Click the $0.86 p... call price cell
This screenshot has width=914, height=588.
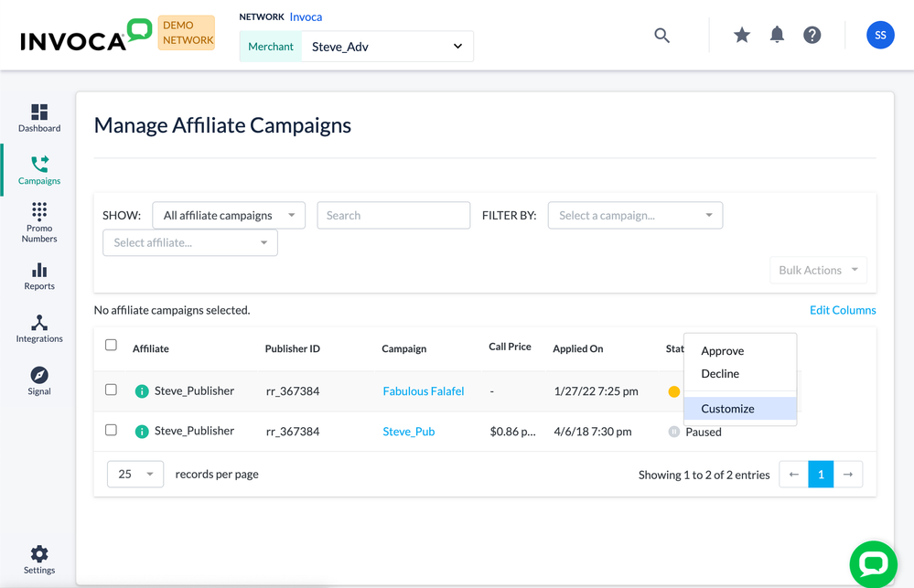click(512, 432)
